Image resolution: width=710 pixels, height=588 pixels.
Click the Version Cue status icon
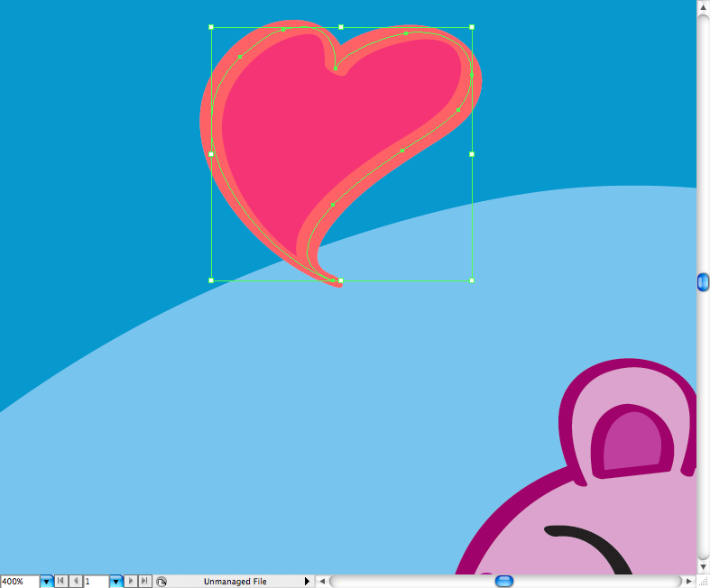pos(161,582)
